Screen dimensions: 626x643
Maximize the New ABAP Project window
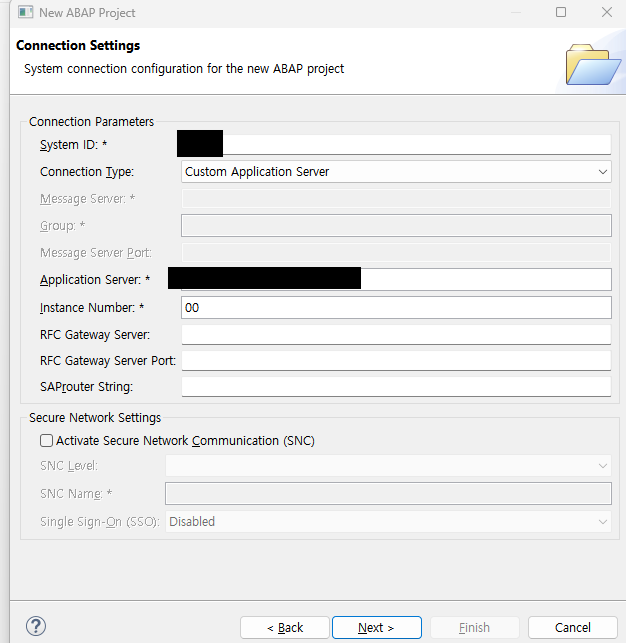(x=561, y=12)
